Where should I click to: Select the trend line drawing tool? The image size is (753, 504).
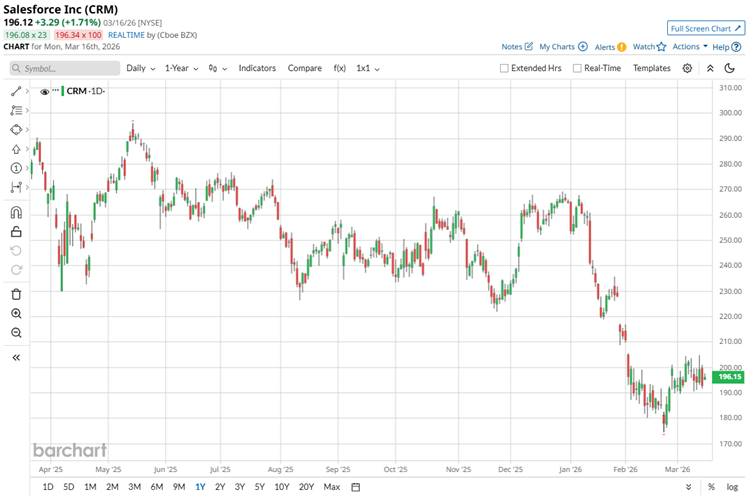[x=16, y=91]
